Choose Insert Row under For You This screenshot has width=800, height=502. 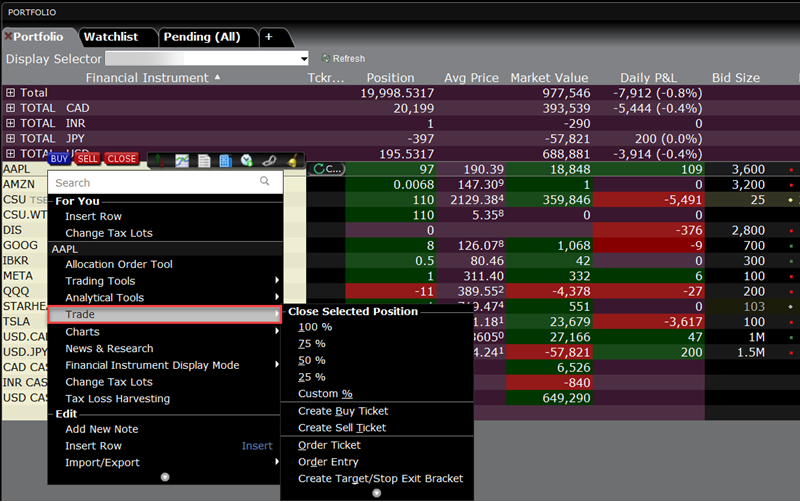tap(93, 216)
